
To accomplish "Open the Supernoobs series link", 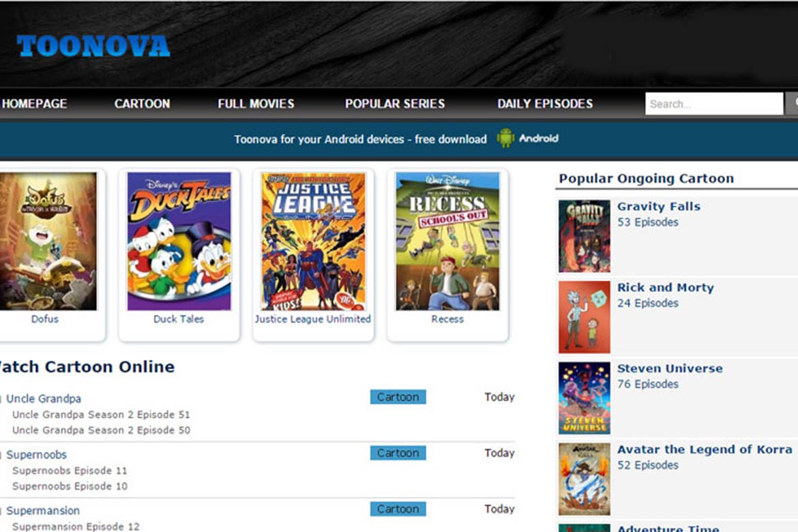I will pos(37,455).
